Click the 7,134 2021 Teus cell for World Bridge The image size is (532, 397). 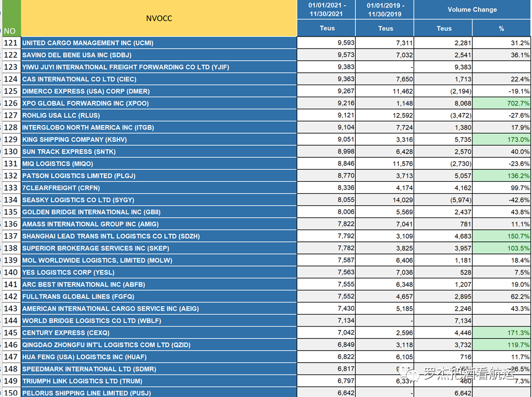pos(326,321)
